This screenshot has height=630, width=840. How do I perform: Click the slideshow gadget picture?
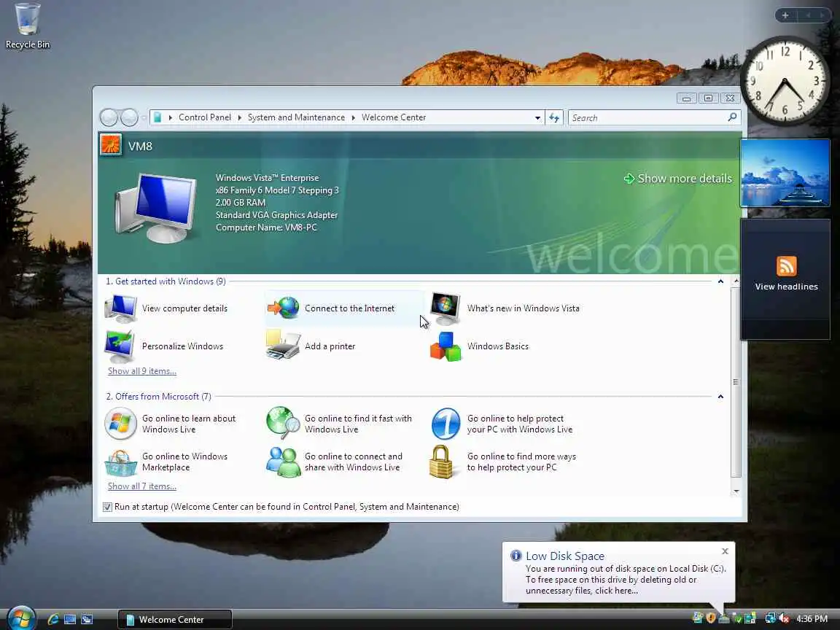[x=785, y=173]
